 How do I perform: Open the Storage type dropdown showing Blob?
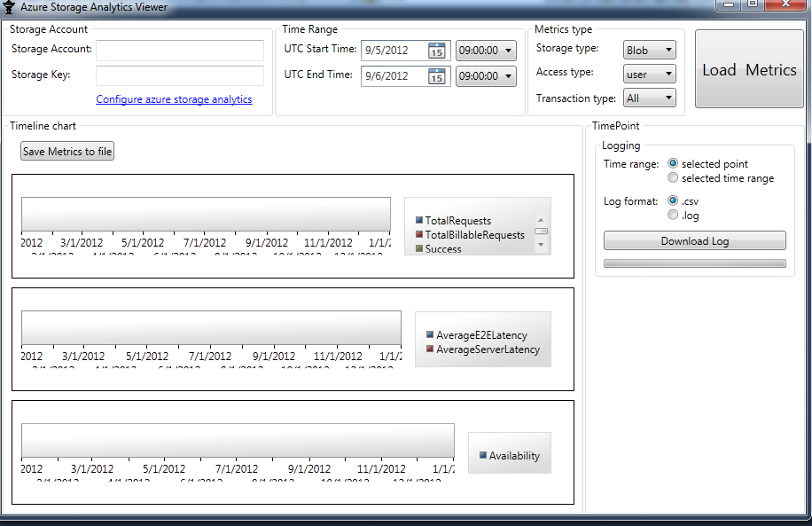pos(650,50)
